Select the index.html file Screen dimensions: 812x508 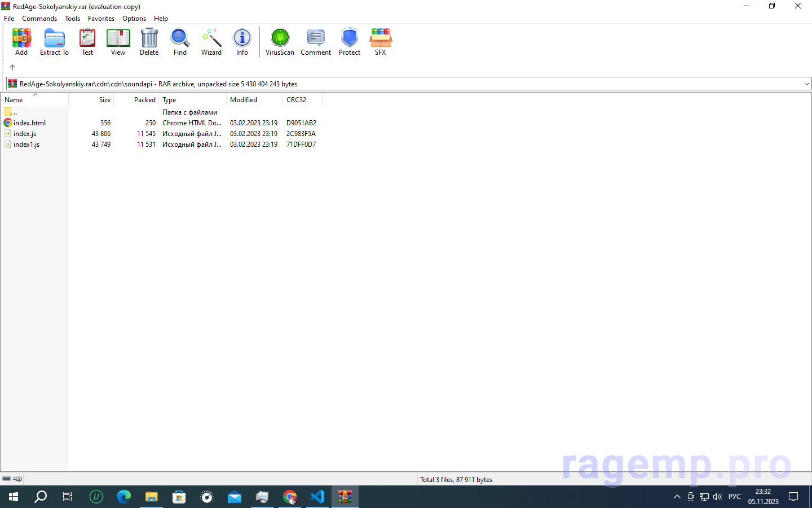pos(29,123)
